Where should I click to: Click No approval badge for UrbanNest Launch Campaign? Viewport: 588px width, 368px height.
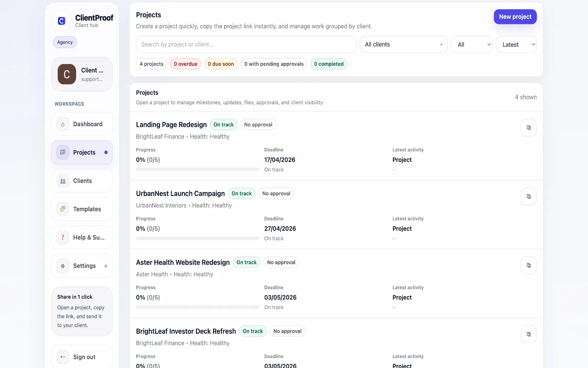coord(276,194)
